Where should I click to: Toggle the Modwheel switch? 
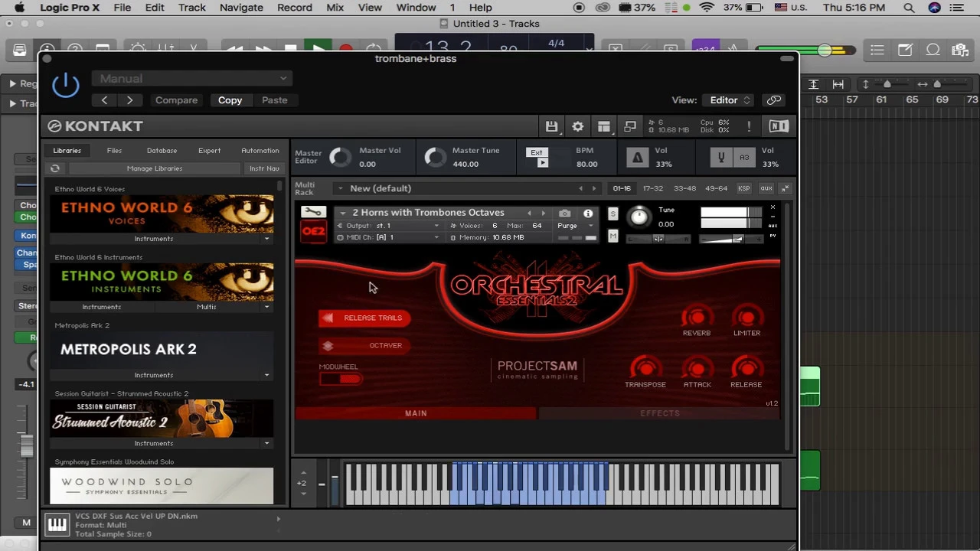click(x=341, y=379)
